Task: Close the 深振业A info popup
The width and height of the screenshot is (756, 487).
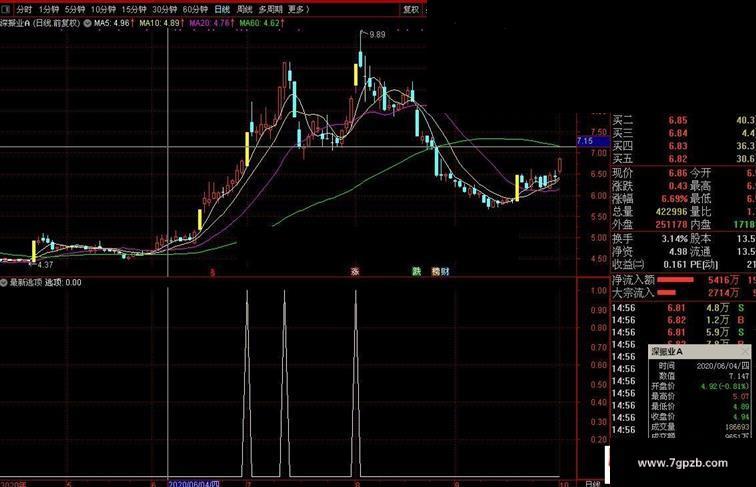Action: (745, 351)
